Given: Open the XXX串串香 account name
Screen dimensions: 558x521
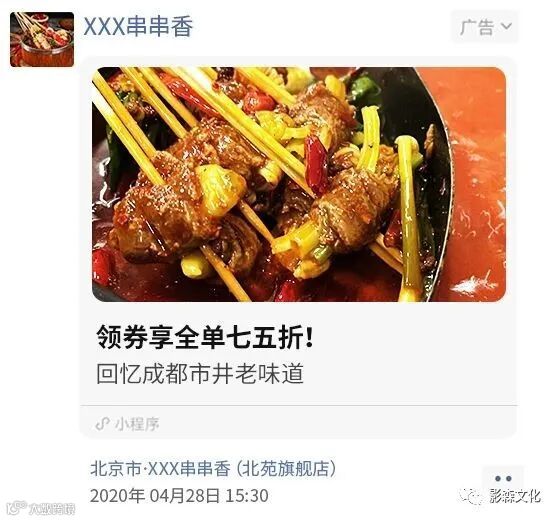Looking at the screenshot, I should pyautogui.click(x=138, y=27).
